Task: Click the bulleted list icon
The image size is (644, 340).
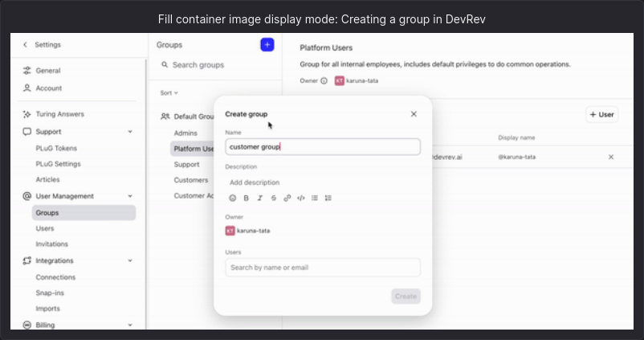Action: pyautogui.click(x=315, y=198)
